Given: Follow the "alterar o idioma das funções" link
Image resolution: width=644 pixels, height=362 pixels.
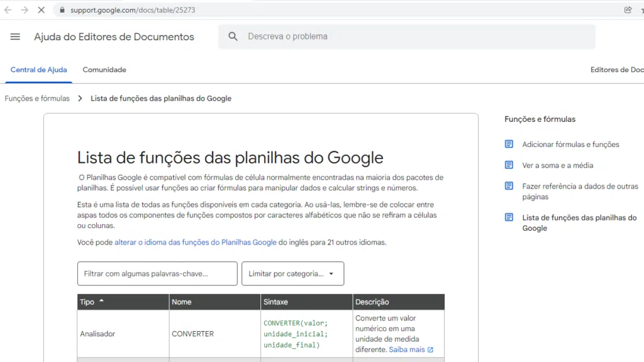Looking at the screenshot, I should (x=196, y=242).
